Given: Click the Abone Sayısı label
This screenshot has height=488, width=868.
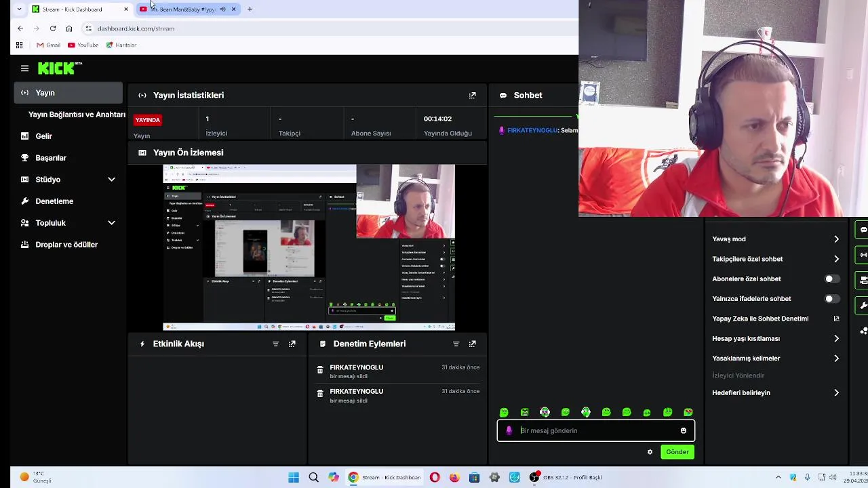Looking at the screenshot, I should (371, 134).
